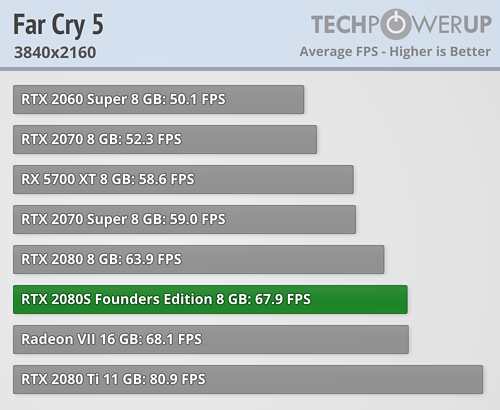
Task: Select the RTX 2060 Super 50.1 FPS bar
Action: click(158, 99)
